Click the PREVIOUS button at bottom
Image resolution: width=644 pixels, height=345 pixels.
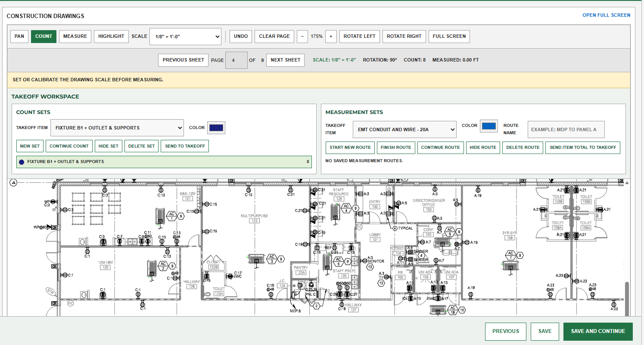coord(506,331)
